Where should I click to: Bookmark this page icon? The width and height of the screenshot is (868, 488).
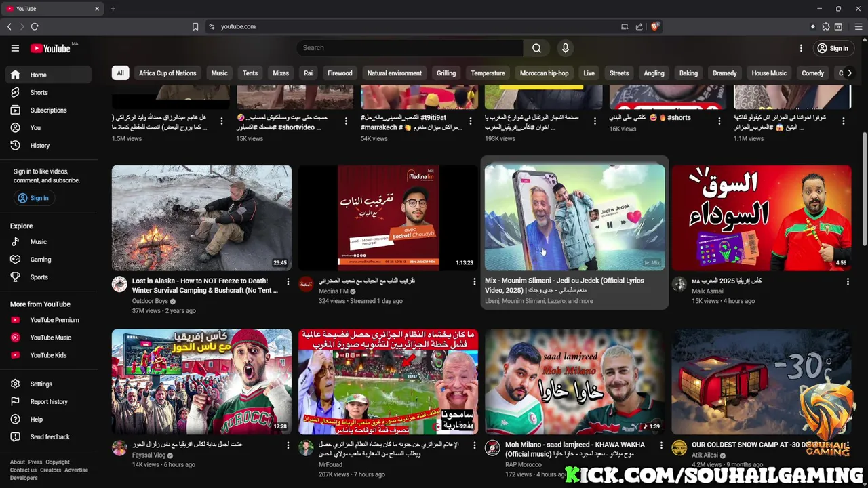click(195, 26)
